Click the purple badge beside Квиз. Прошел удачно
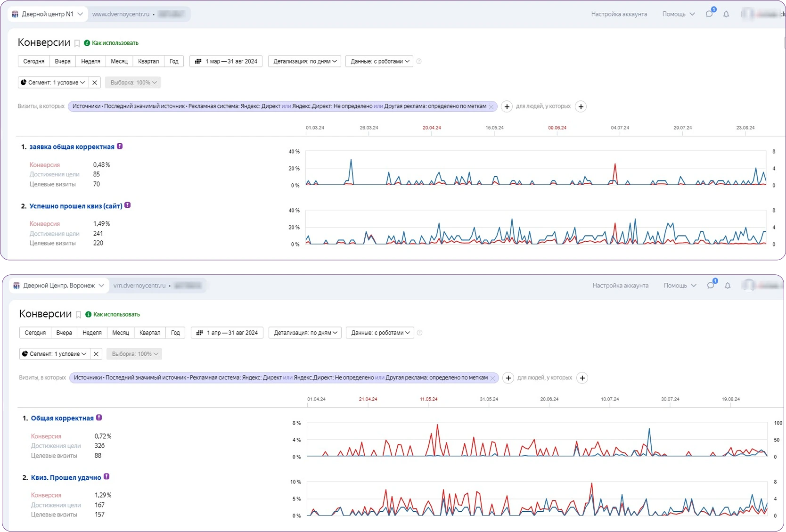Image resolution: width=786 pixels, height=532 pixels. [106, 477]
